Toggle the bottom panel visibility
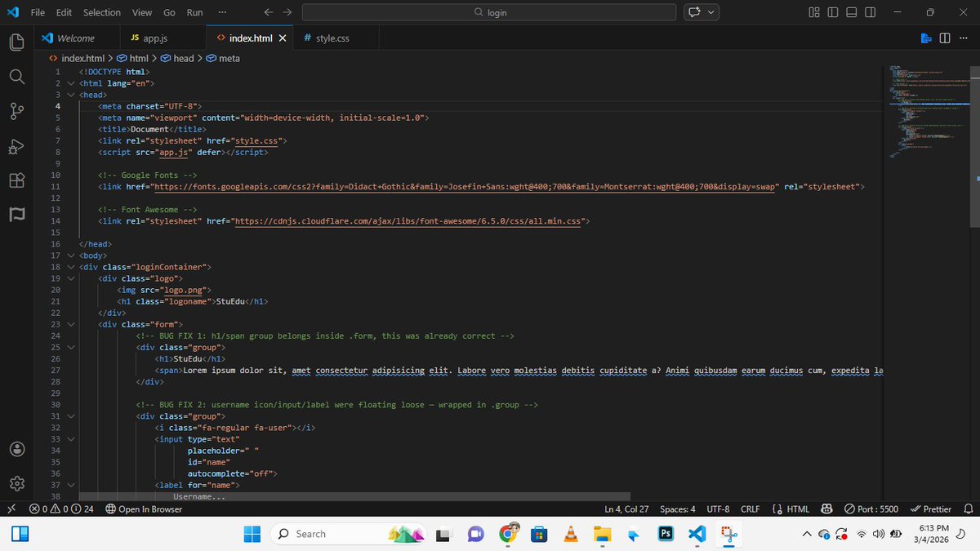 coord(851,12)
